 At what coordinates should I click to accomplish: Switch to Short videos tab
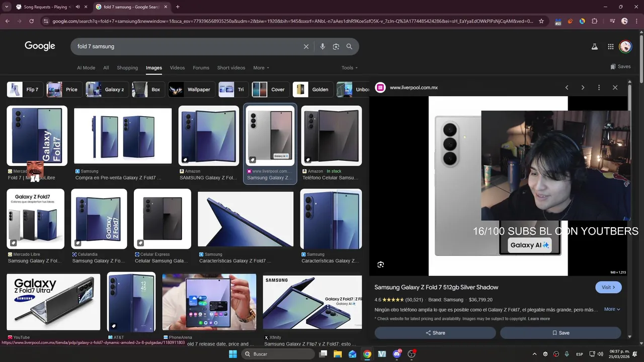(231, 68)
